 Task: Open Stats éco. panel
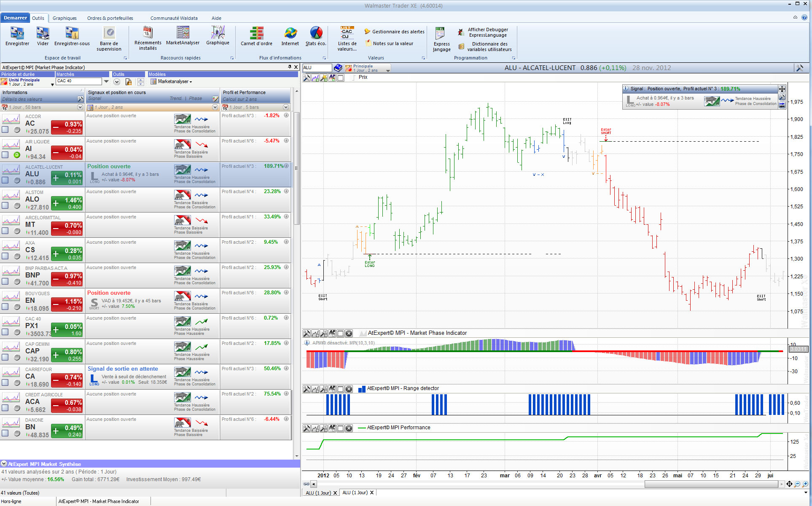pyautogui.click(x=316, y=36)
